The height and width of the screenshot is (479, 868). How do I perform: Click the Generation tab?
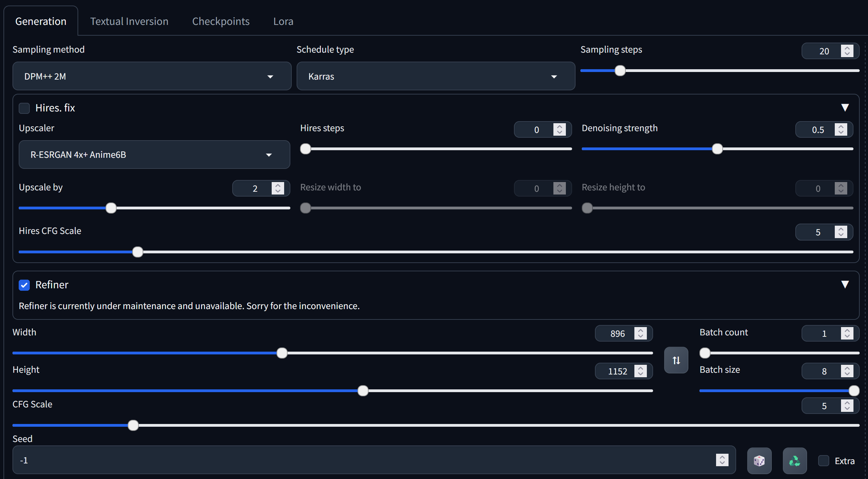tap(41, 21)
